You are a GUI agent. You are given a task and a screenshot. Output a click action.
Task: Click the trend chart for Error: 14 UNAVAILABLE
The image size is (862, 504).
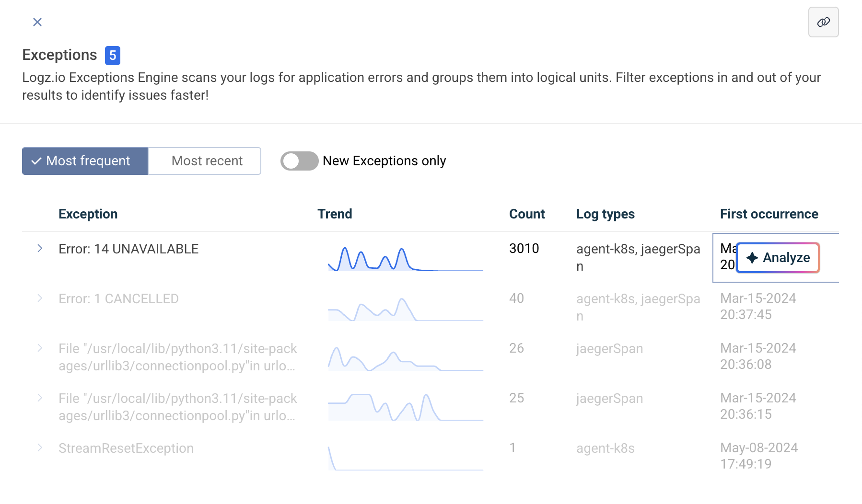[x=405, y=259]
